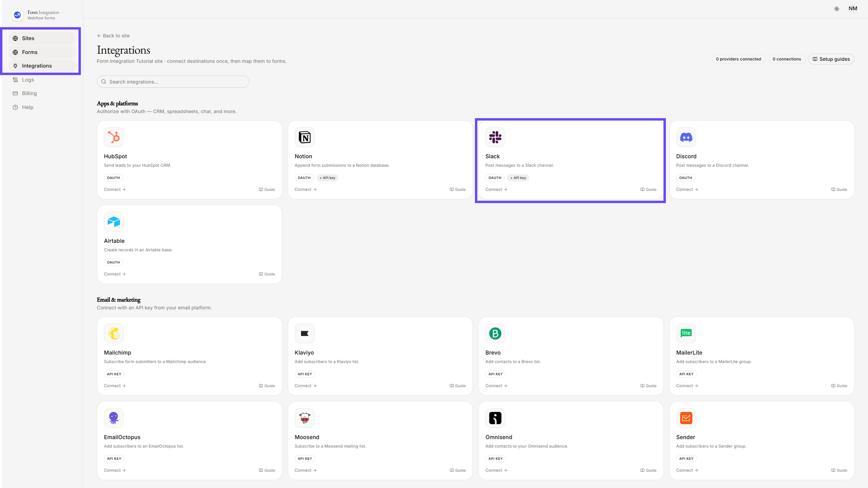The height and width of the screenshot is (488, 868).
Task: Open the HubSpot Guide link
Action: pyautogui.click(x=267, y=189)
